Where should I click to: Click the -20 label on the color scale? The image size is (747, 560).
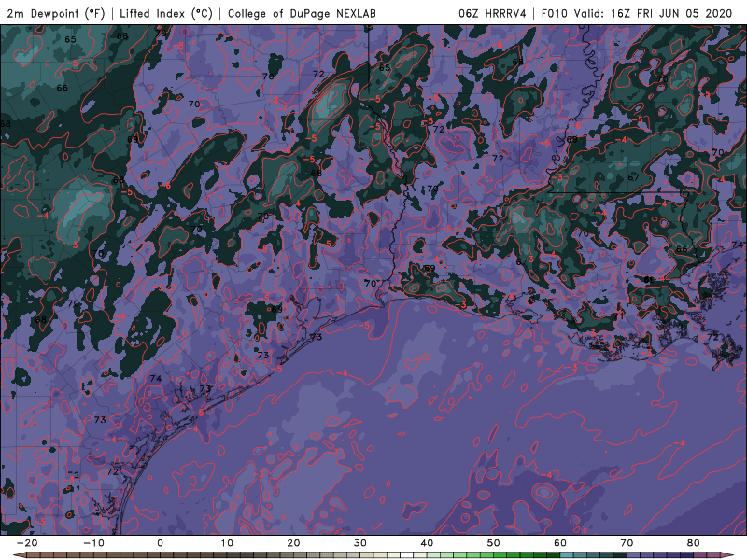[x=27, y=543]
